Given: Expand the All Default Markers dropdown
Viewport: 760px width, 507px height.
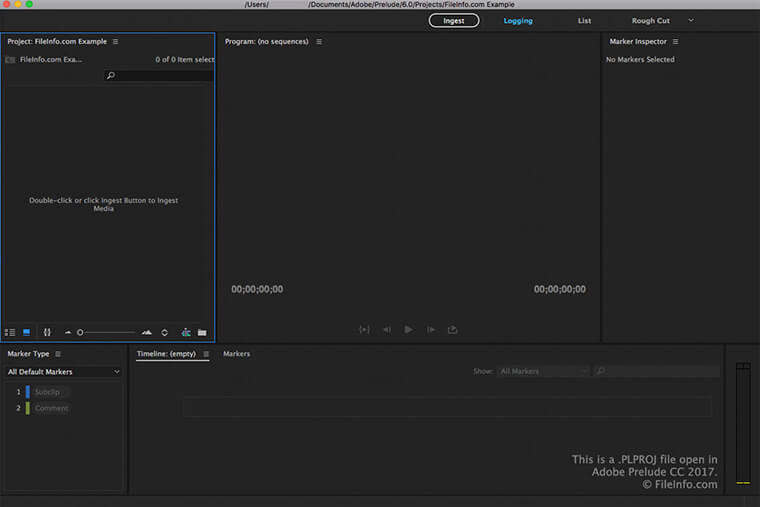Looking at the screenshot, I should [63, 372].
